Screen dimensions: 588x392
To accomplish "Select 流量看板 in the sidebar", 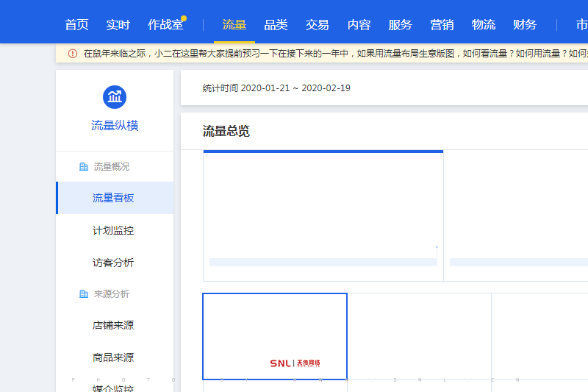I will [113, 198].
